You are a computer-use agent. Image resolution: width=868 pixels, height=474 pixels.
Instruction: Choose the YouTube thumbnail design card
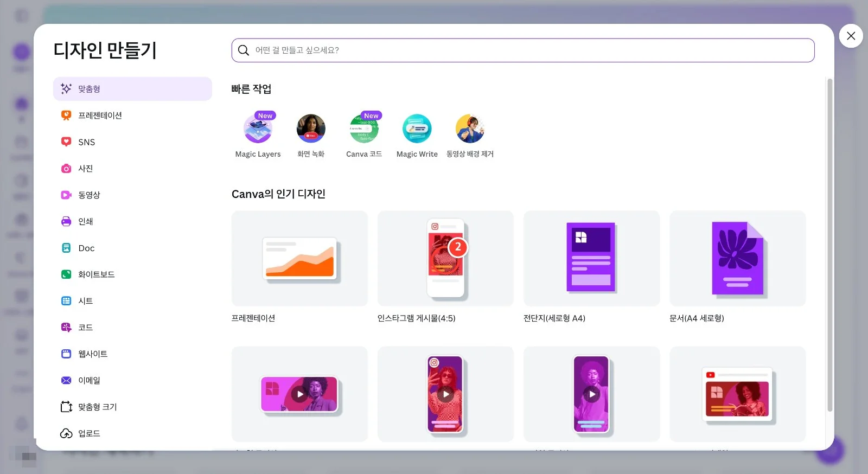coord(738,394)
